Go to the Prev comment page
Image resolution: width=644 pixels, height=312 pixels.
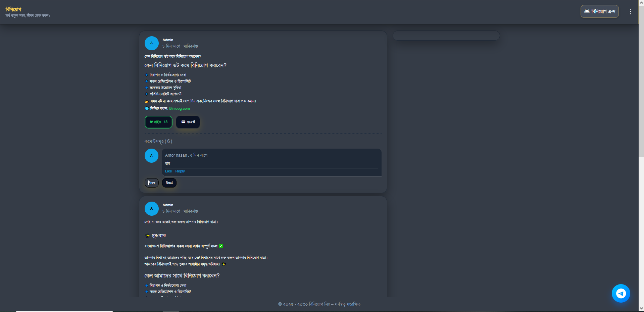pyautogui.click(x=151, y=183)
